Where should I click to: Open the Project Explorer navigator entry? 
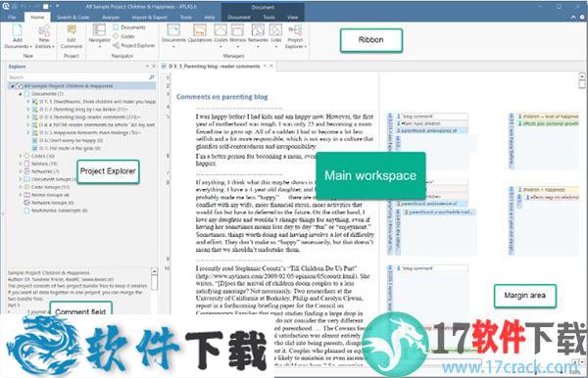point(134,45)
